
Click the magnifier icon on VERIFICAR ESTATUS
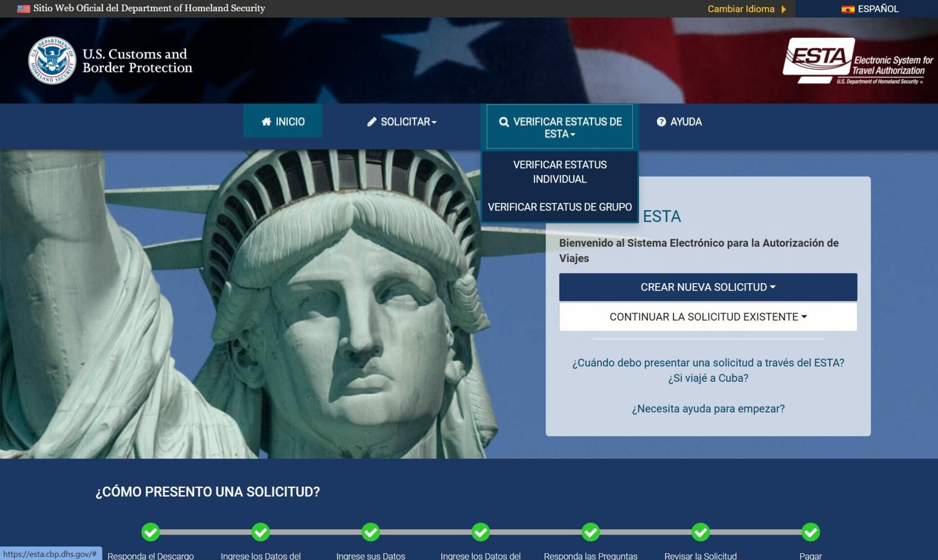[504, 122]
